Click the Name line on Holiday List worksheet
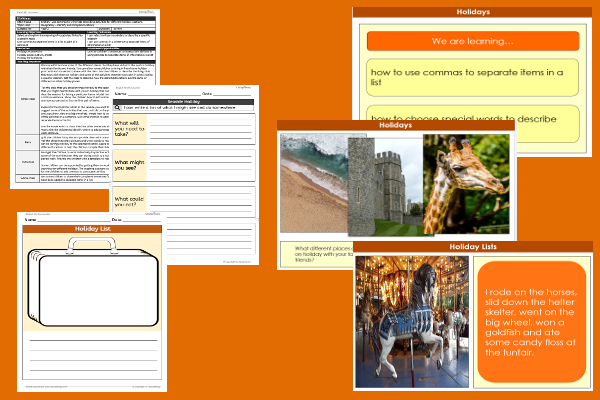 [x=74, y=220]
